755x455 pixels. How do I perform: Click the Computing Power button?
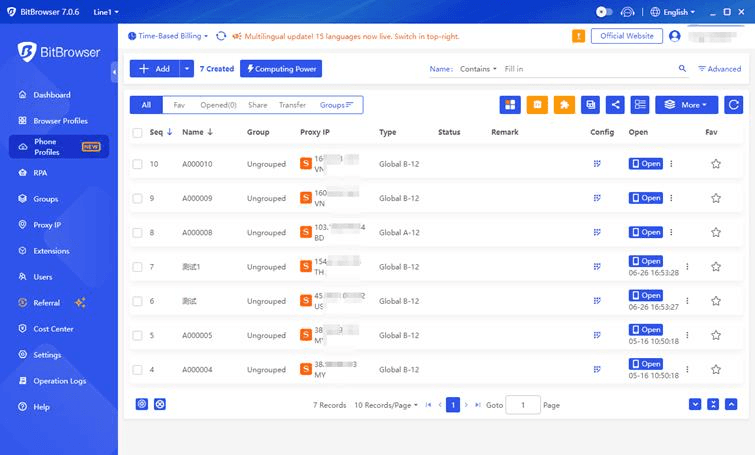click(x=281, y=69)
